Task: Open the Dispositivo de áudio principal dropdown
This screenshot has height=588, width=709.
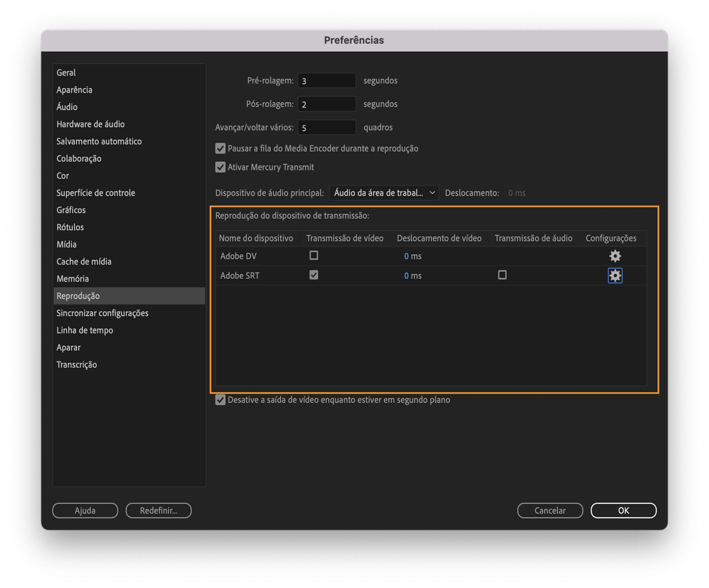Action: point(384,193)
